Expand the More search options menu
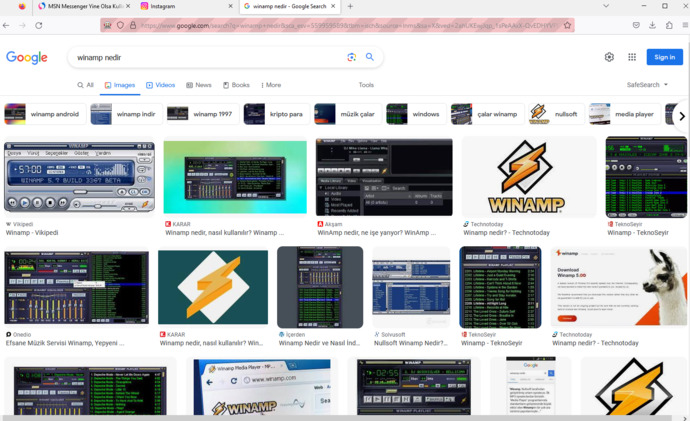The image size is (690, 421). [x=271, y=85]
